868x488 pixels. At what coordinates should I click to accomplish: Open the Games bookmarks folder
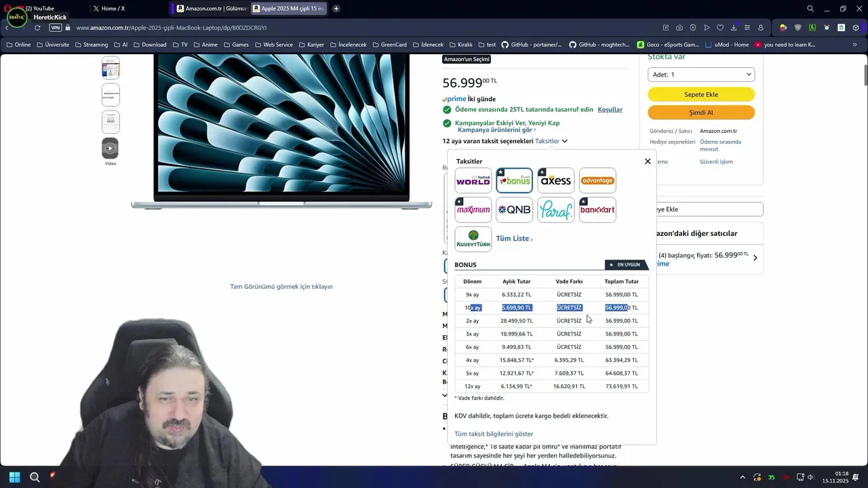[x=237, y=45]
